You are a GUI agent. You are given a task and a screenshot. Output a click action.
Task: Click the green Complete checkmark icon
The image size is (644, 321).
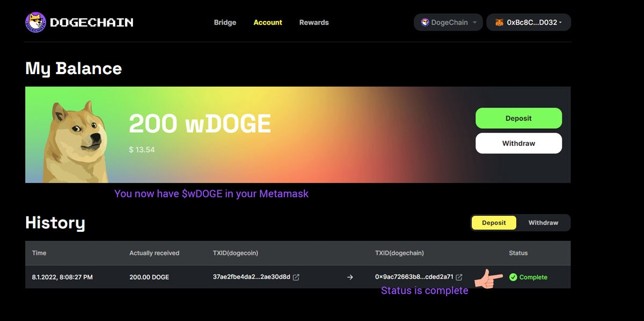513,278
